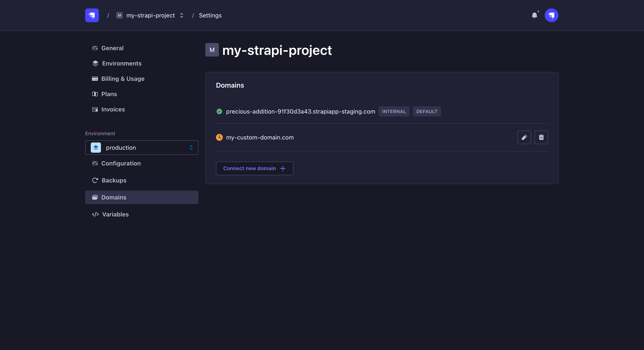
Task: Select the Environments layers icon in the sidebar
Action: pos(95,63)
